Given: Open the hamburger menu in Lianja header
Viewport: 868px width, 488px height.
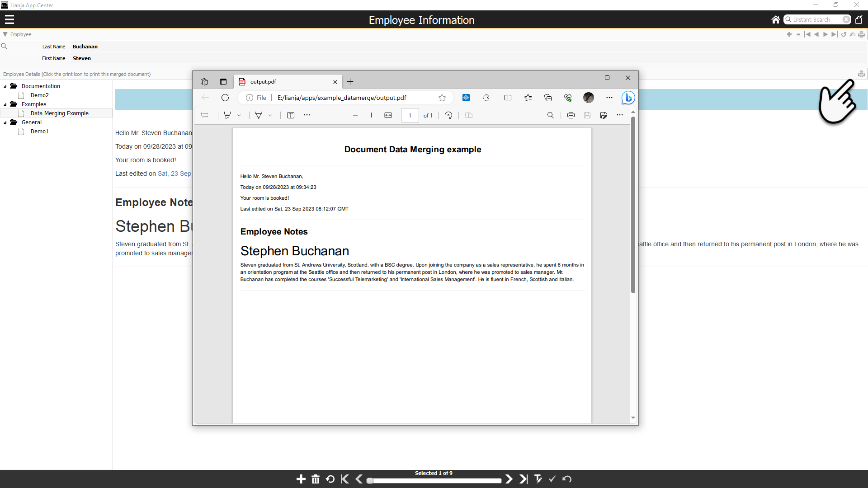Looking at the screenshot, I should [x=9, y=19].
